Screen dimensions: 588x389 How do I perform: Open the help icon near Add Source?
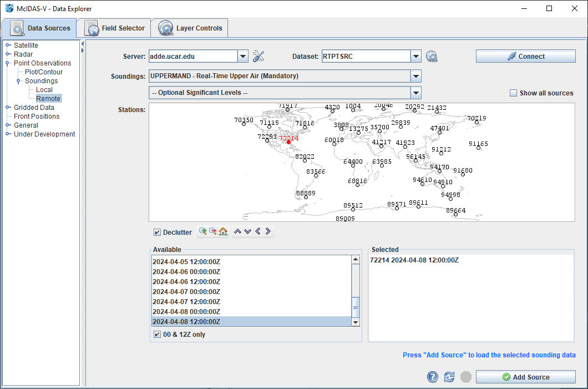click(x=432, y=377)
